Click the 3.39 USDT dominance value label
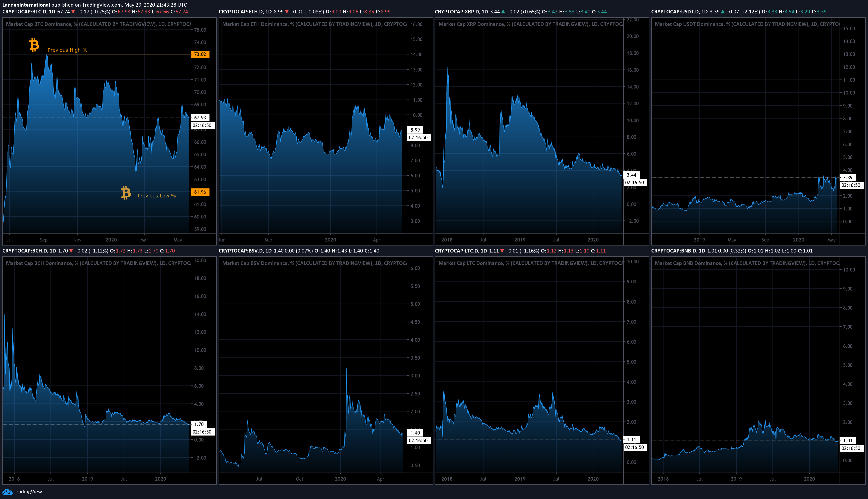Screen dimensions: 868x499 point(848,178)
